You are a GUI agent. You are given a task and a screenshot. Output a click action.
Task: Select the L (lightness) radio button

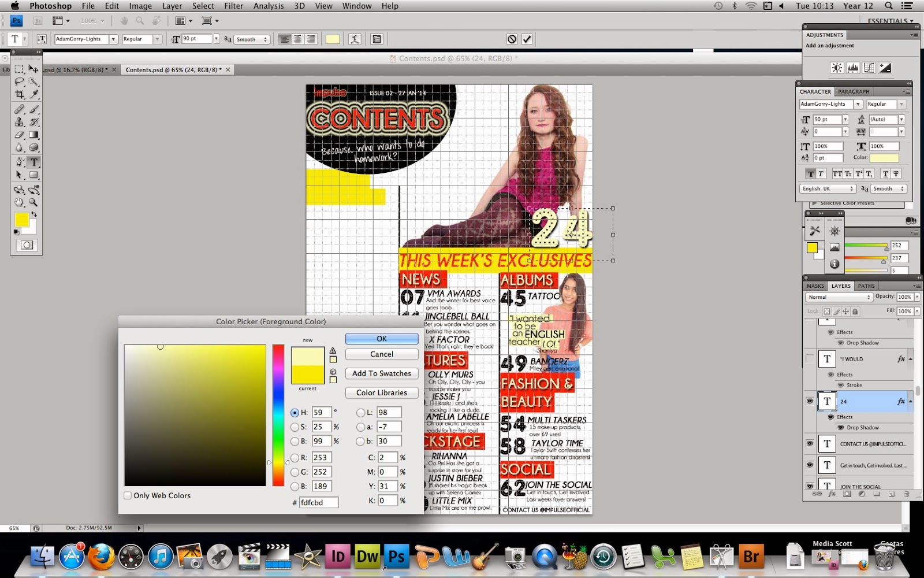[x=361, y=413]
